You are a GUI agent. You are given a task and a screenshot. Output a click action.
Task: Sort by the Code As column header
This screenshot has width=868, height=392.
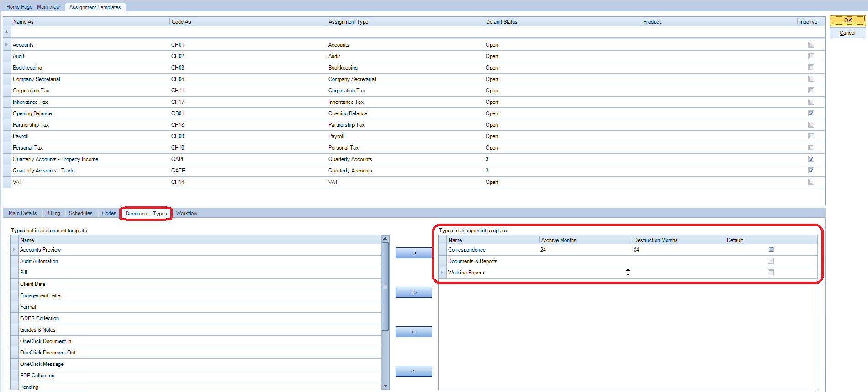[x=248, y=22]
